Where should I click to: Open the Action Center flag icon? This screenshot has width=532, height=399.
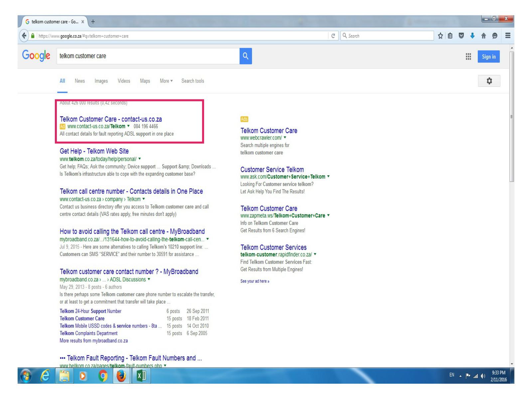[468, 376]
